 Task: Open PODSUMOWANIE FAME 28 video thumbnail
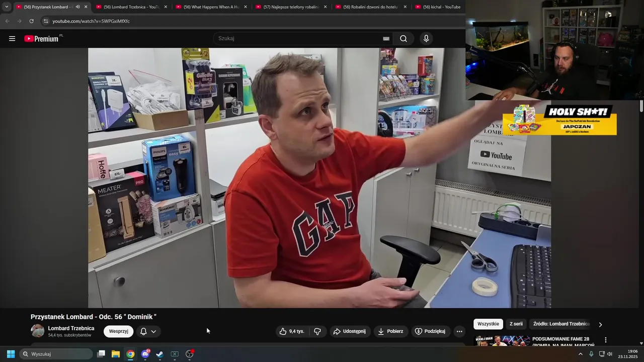(x=502, y=341)
